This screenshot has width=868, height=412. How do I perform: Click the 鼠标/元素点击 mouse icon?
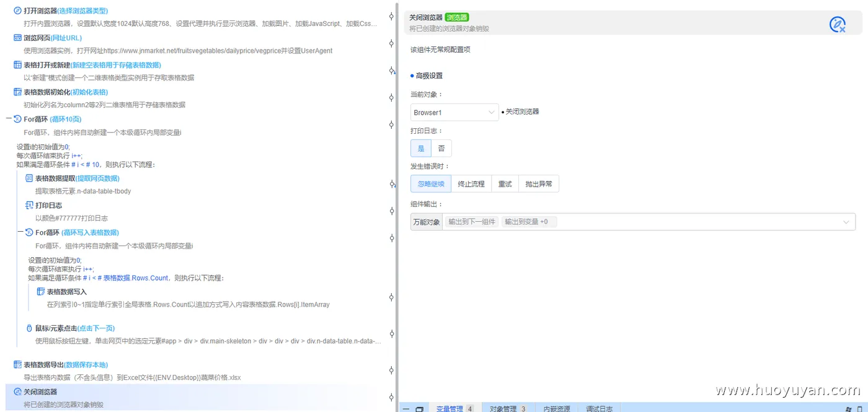point(29,328)
